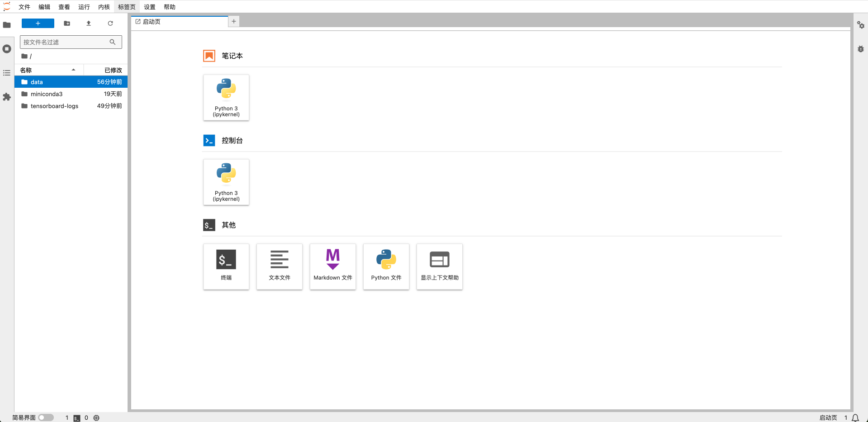
Task: Select the data folder
Action: point(71,82)
